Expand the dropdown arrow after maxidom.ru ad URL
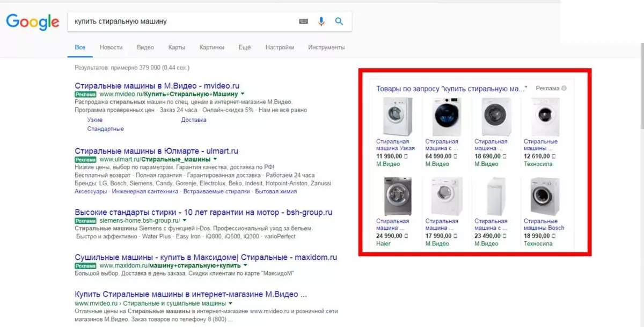 pos(245,265)
